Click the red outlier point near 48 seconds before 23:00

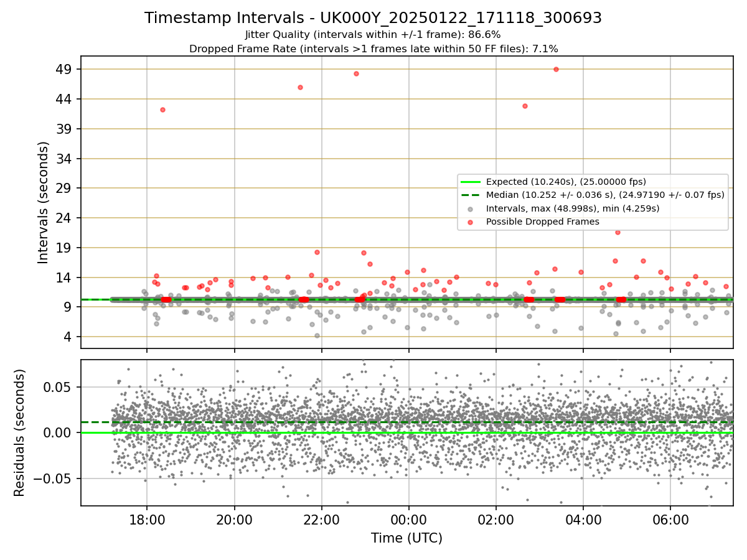pos(356,73)
